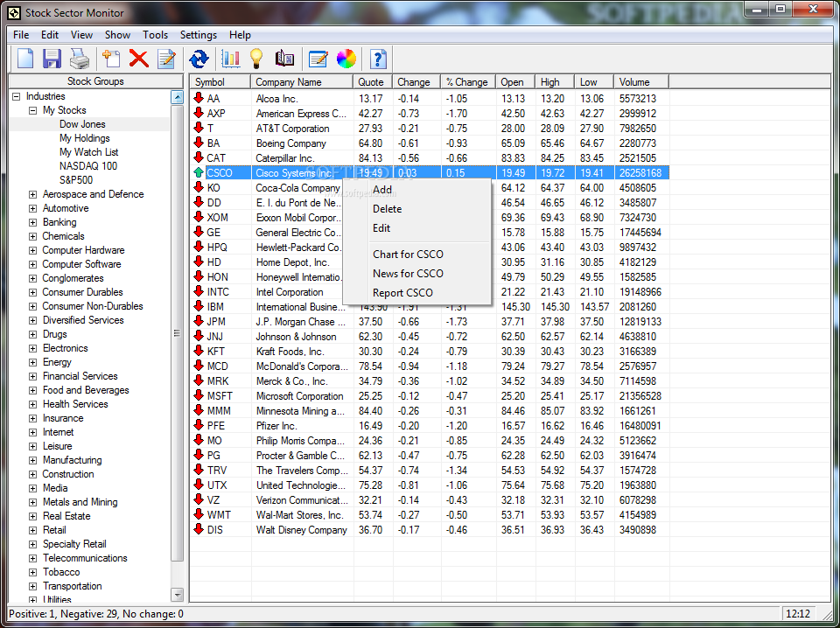Viewport: 840px width, 628px height.
Task: Select the Walt Disney Company row
Action: tap(430, 529)
